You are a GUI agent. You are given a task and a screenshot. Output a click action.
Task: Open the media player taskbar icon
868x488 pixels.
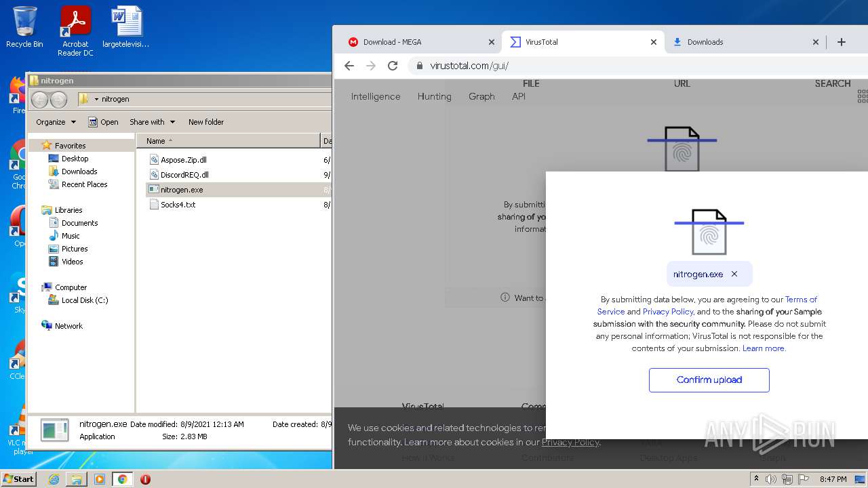click(100, 479)
